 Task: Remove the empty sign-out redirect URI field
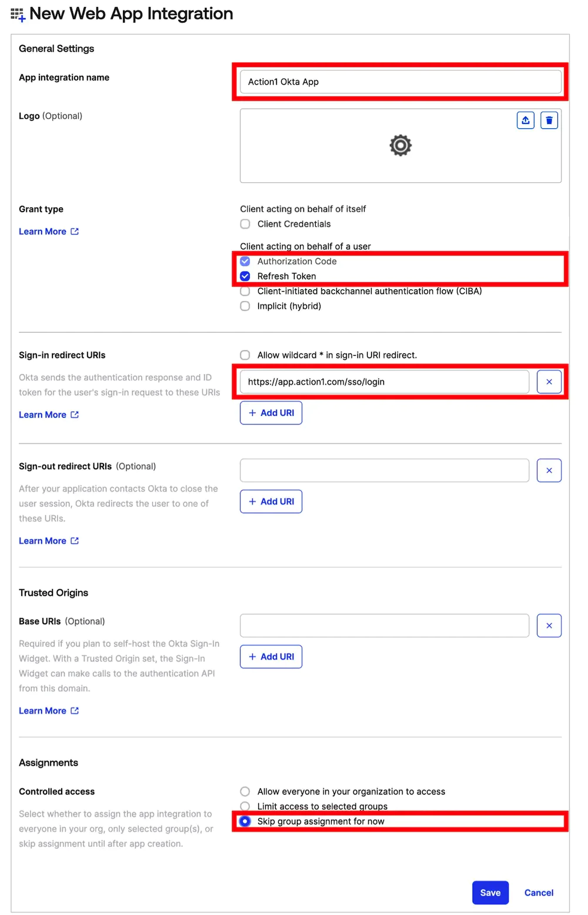tap(549, 470)
